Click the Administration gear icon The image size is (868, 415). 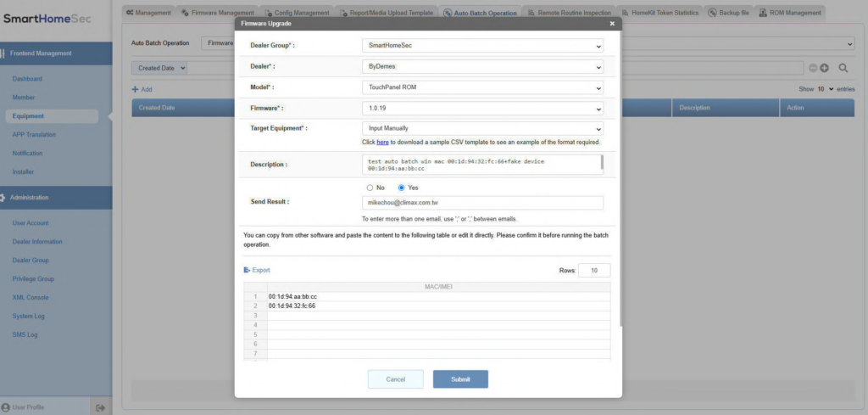pyautogui.click(x=3, y=198)
